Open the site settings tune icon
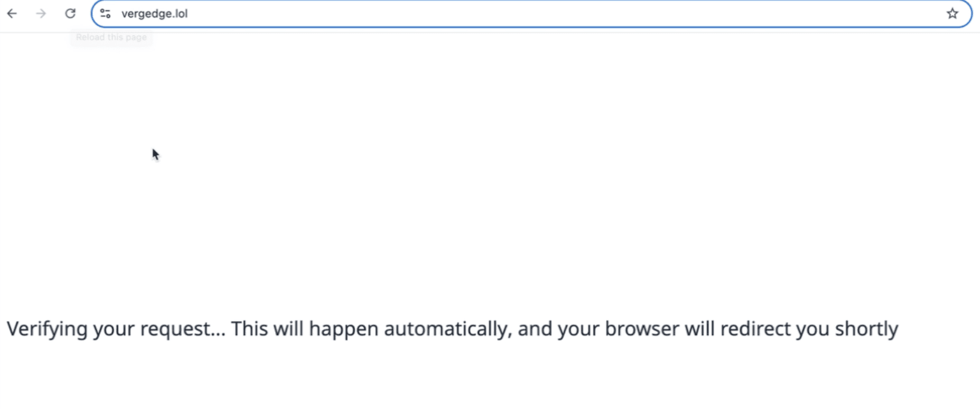980x409 pixels. click(105, 13)
